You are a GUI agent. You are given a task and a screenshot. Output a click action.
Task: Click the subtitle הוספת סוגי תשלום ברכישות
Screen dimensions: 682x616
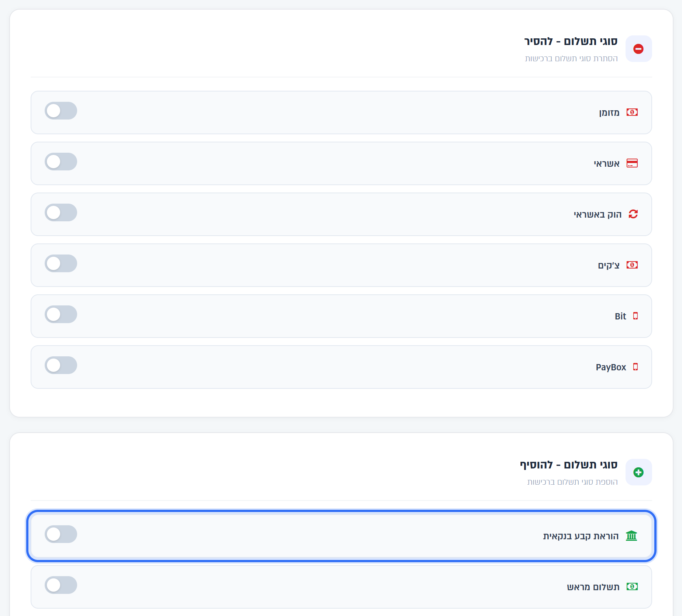(x=572, y=482)
